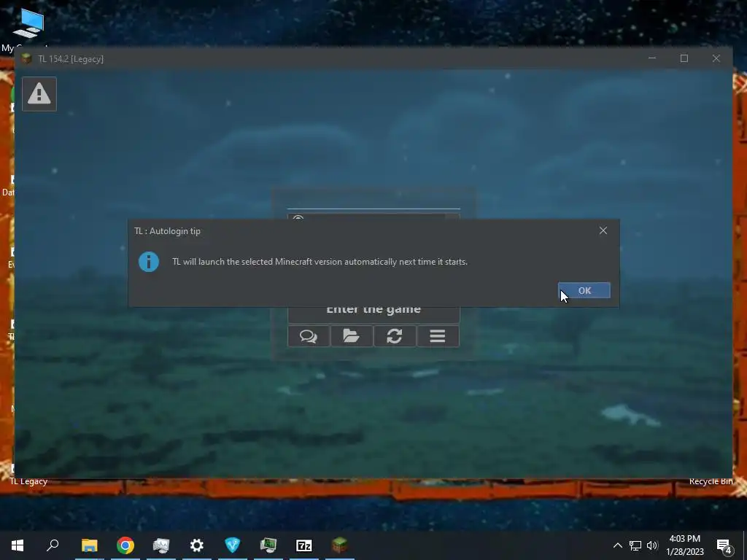Click the refresh versions icon button
747x560 pixels.
click(x=395, y=336)
